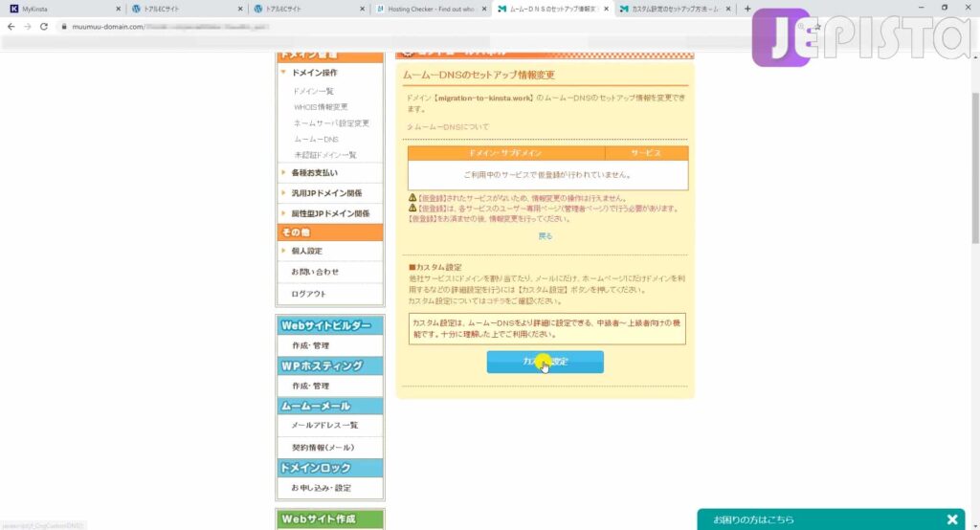Open the 個人設定 sidebar menu

[306, 251]
